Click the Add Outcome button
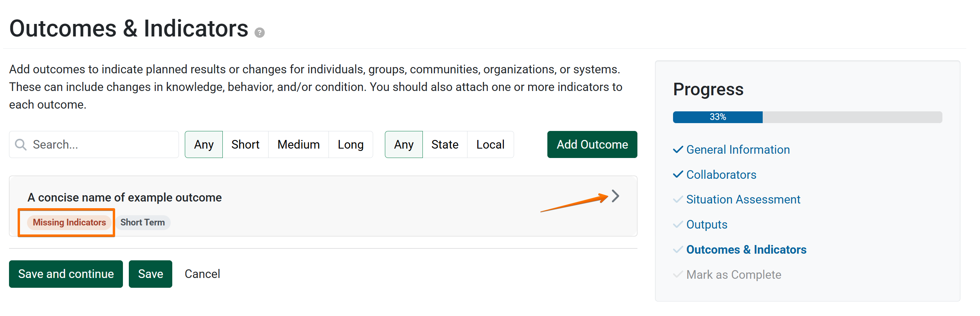The width and height of the screenshot is (980, 316). [592, 145]
